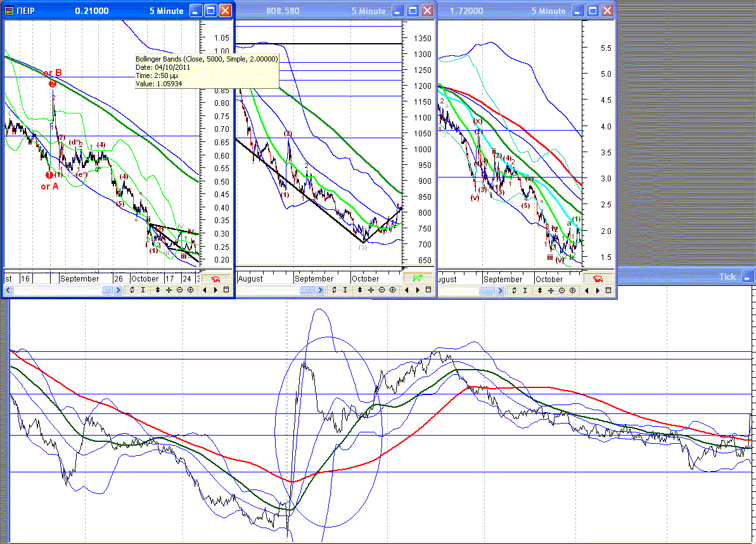Click right scroll arrow in ΠΕΙΡ chart scrollbar
This screenshot has height=544, width=756.
pyautogui.click(x=118, y=290)
